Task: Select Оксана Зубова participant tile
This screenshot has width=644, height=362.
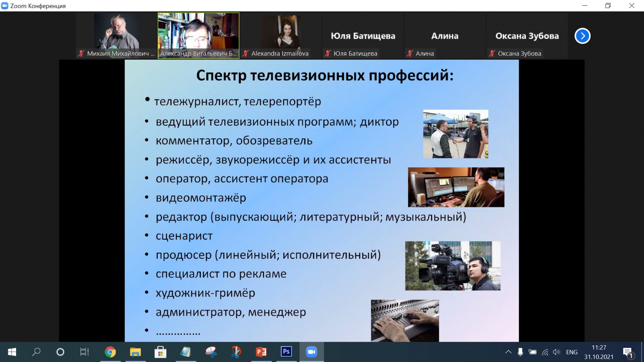Action: (x=527, y=36)
